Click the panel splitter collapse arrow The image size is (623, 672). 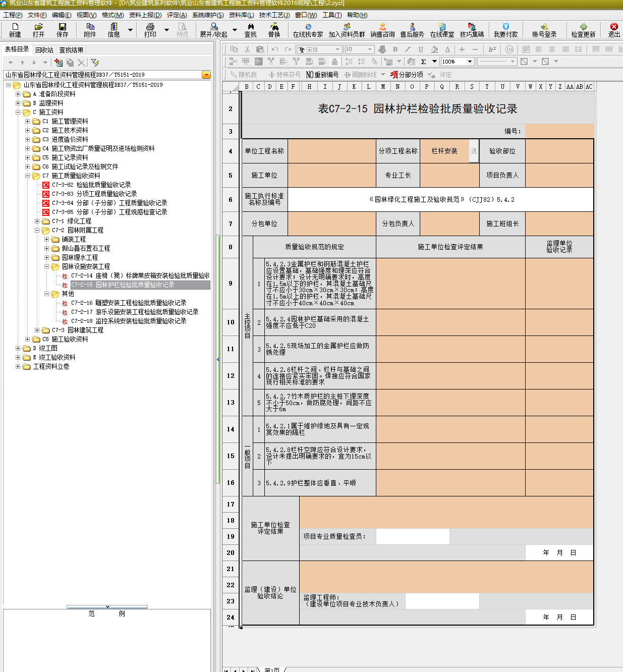[218, 359]
